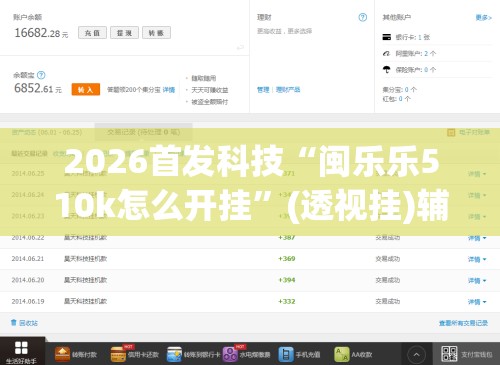The height and width of the screenshot is (365, 500).
Task: Click amount +369 in 2014.06.21 row
Action: 287,259
